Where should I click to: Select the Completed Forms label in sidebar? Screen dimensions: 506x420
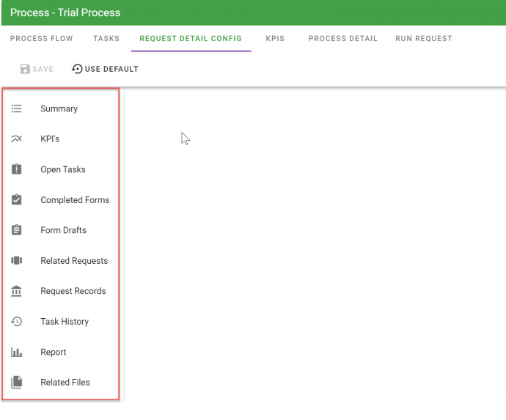(75, 200)
